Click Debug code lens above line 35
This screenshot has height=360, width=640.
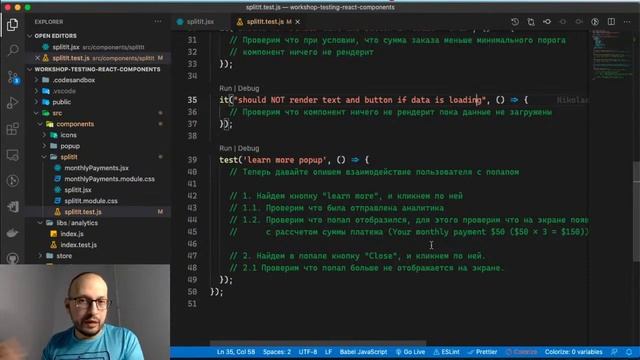pos(248,88)
